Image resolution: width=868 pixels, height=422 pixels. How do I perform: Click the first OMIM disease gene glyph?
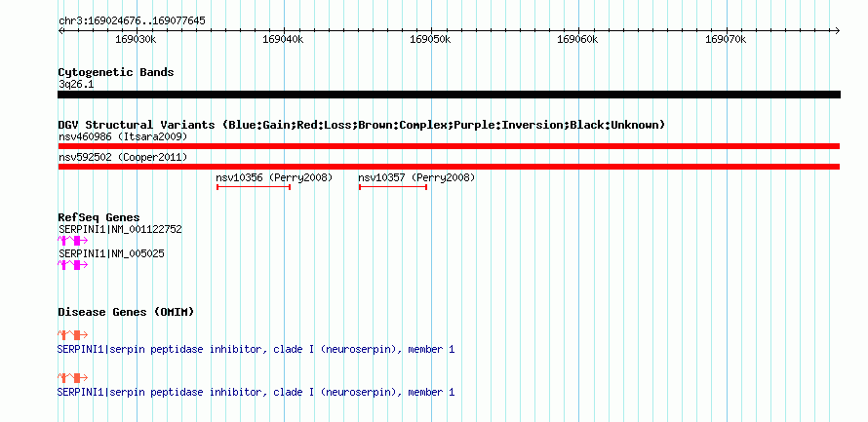72,334
